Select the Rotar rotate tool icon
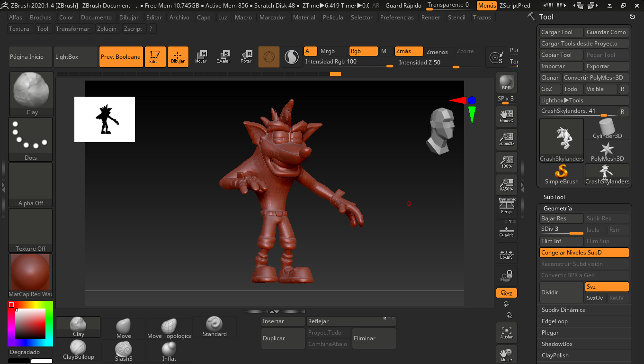The width and height of the screenshot is (644, 364). pyautogui.click(x=246, y=56)
